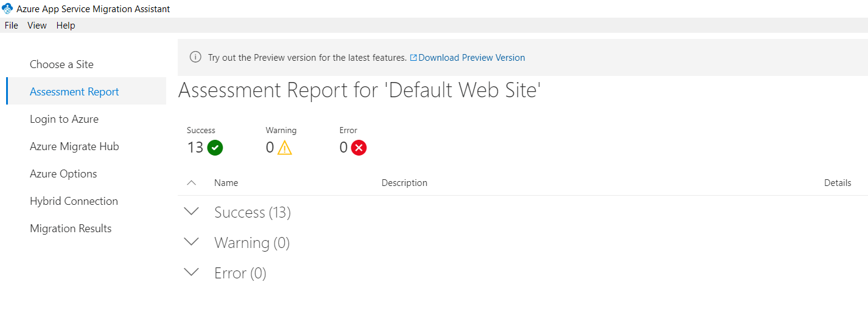Open the File menu

[11, 26]
